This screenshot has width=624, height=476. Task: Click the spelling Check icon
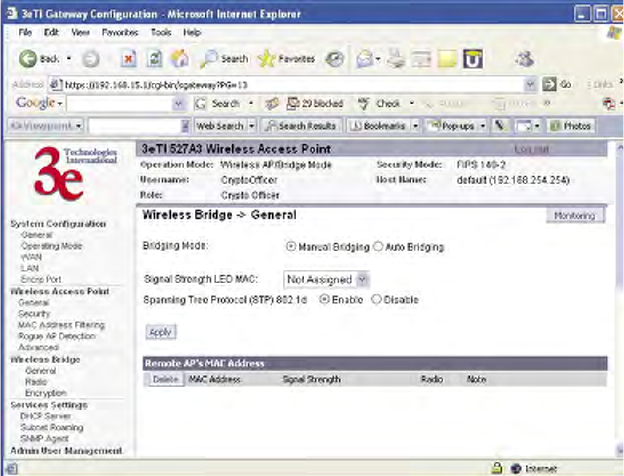[x=363, y=104]
